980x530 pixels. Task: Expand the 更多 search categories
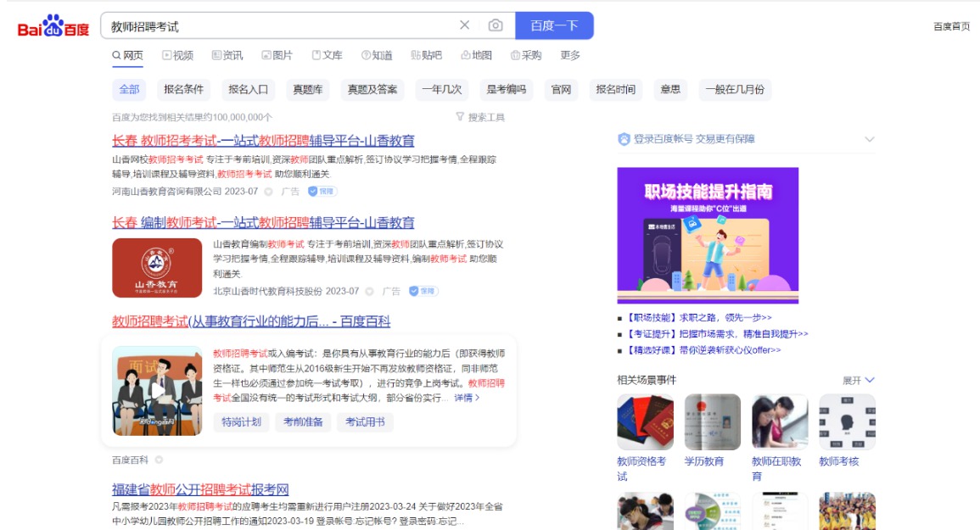[570, 55]
